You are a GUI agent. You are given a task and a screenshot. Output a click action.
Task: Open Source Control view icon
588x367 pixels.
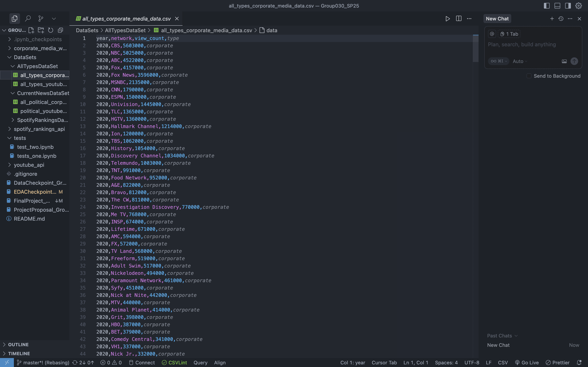(41, 18)
